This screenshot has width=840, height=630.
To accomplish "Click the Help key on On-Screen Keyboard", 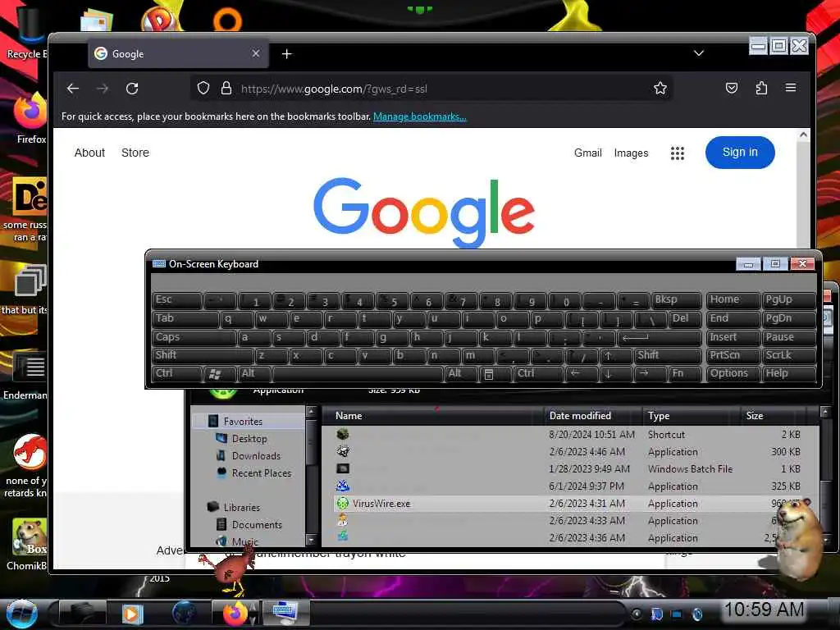I will coord(788,374).
